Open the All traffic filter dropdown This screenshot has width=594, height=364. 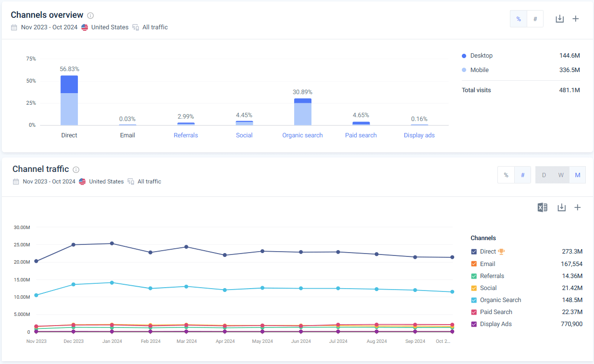coord(155,27)
